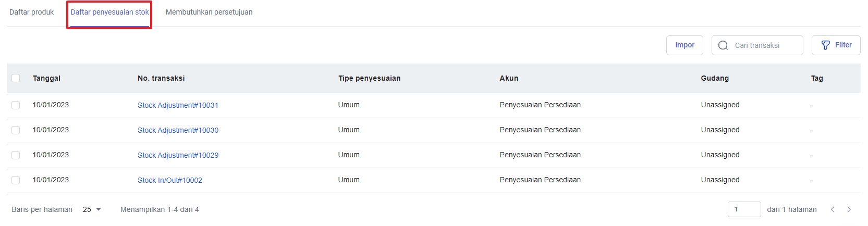Viewport: 868px width, 226px height.
Task: Check the Stock Adjustment#10029 row checkbox
Action: click(x=16, y=155)
